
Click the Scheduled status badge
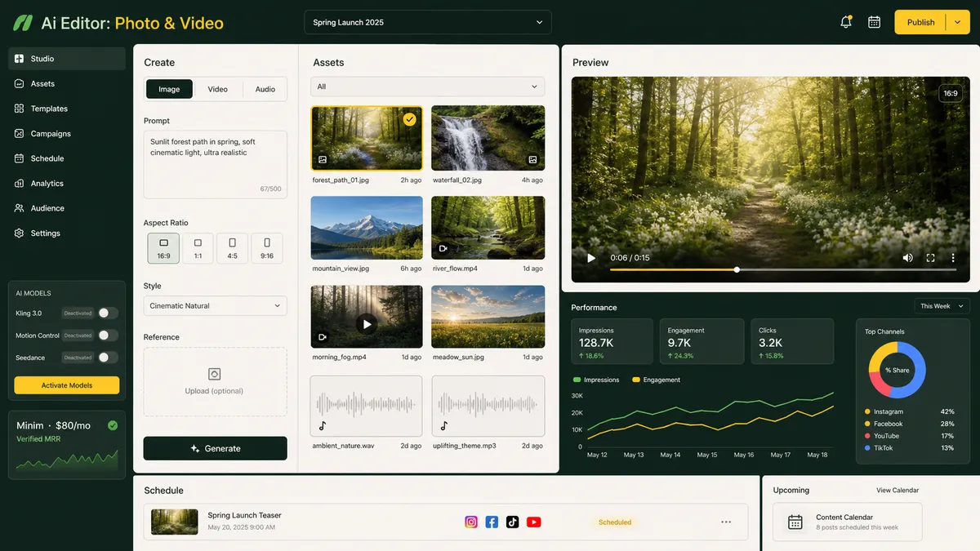[615, 522]
